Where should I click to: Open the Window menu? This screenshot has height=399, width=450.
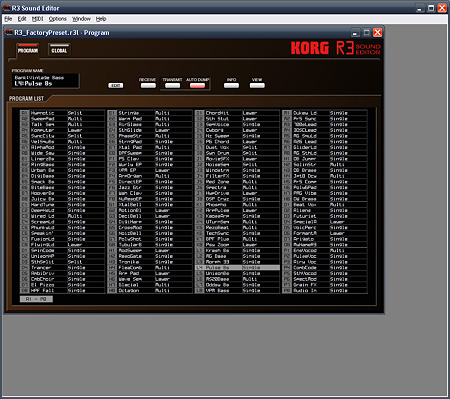tap(81, 19)
